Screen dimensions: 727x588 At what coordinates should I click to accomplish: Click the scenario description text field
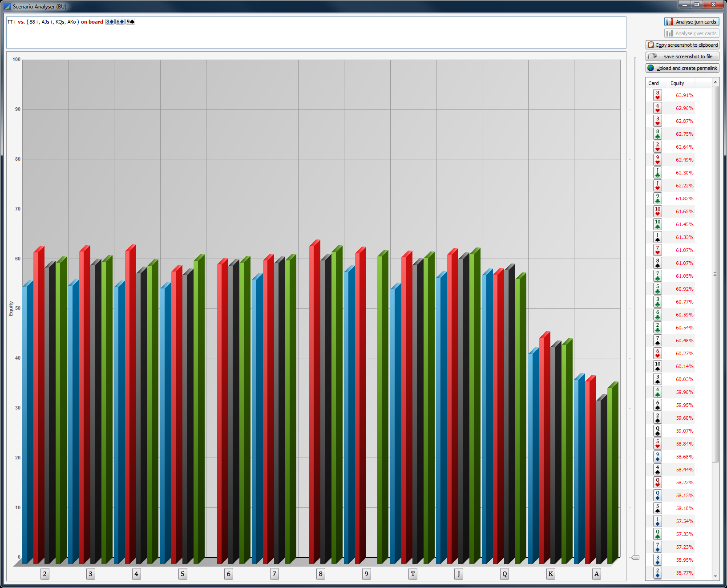point(316,32)
